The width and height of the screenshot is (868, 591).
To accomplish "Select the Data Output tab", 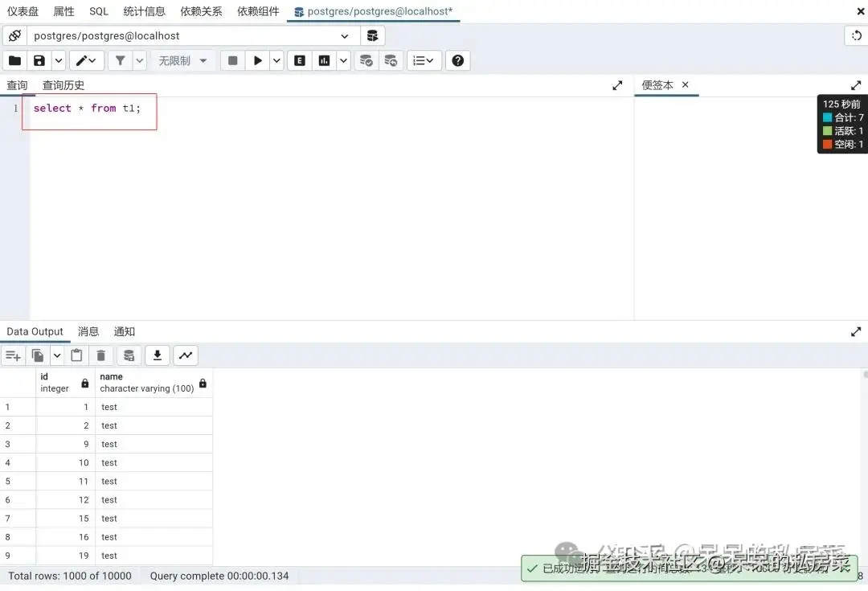I will pos(35,332).
